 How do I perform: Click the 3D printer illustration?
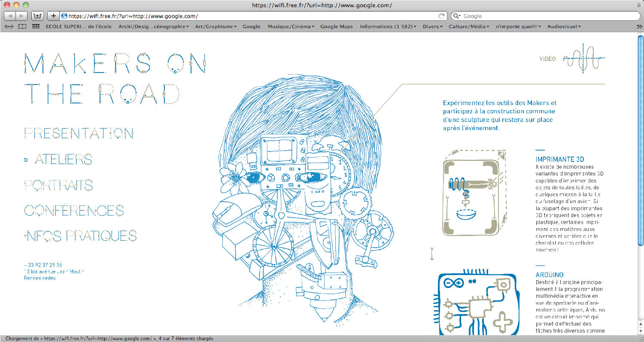pos(475,192)
